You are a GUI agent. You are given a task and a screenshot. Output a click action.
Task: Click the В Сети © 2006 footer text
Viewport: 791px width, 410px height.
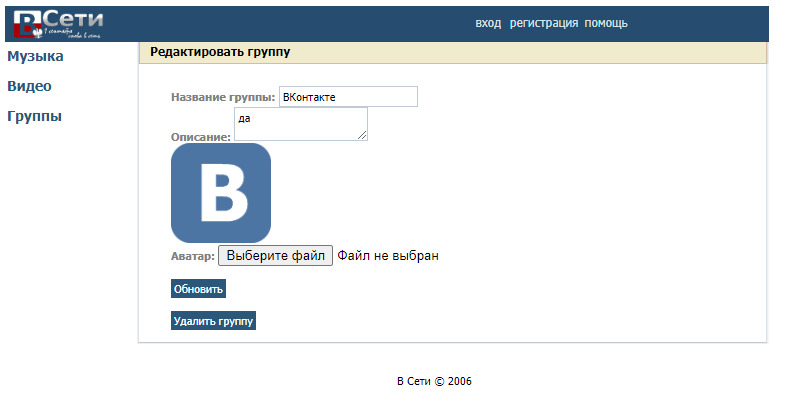click(434, 381)
